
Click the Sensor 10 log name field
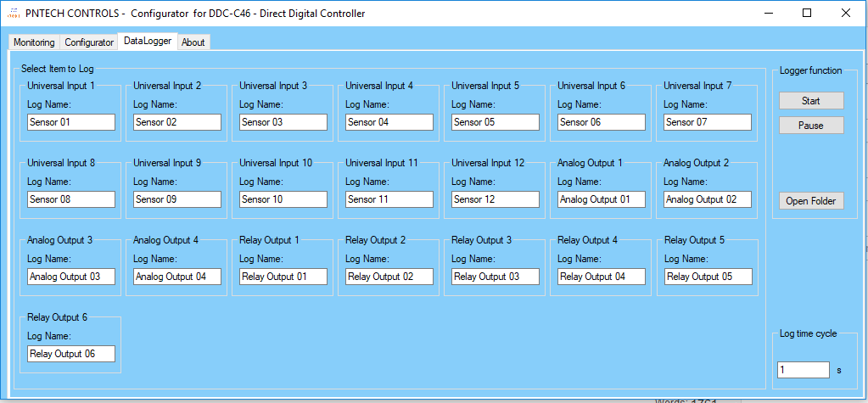click(283, 199)
